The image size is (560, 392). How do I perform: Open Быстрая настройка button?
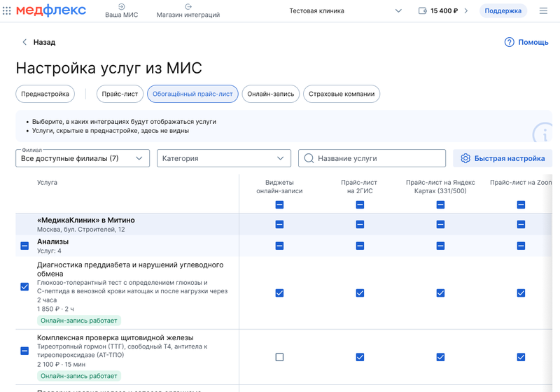503,158
